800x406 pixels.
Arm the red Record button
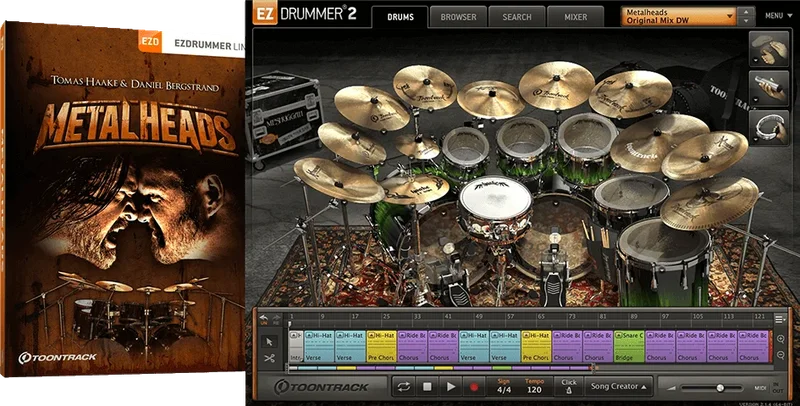(x=474, y=387)
